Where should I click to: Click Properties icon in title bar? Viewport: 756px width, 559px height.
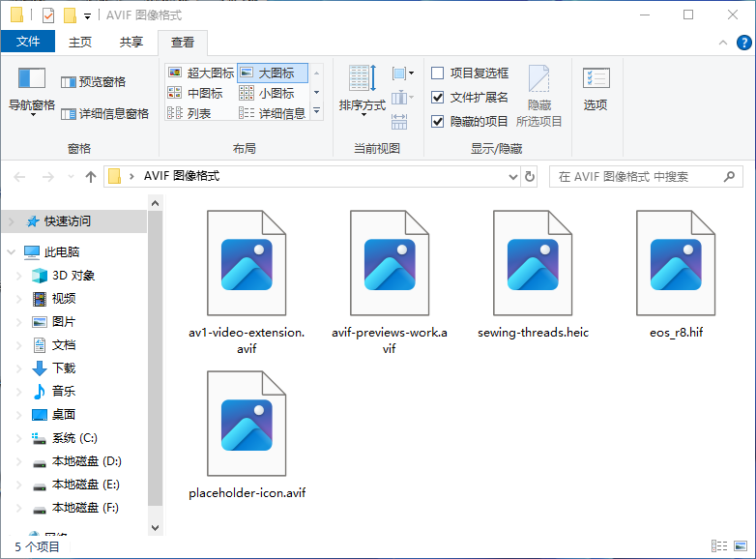click(x=48, y=15)
